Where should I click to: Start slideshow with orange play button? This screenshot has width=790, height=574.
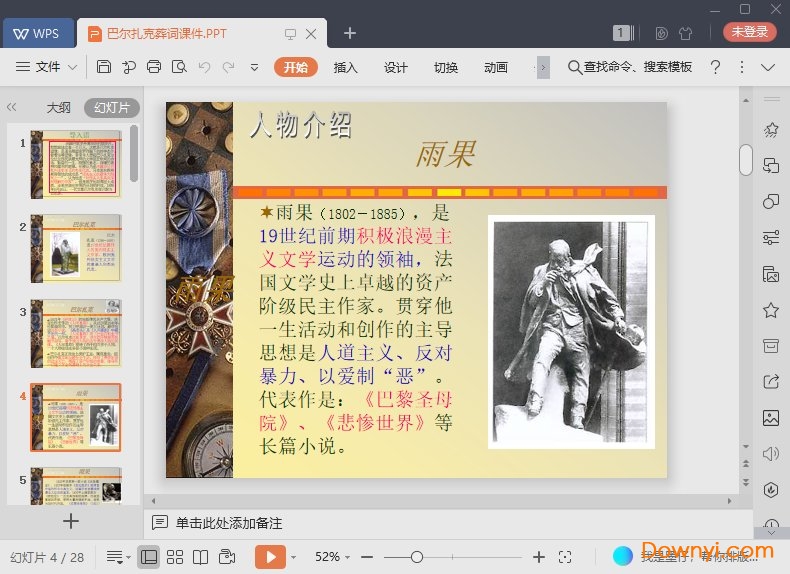pyautogui.click(x=269, y=557)
